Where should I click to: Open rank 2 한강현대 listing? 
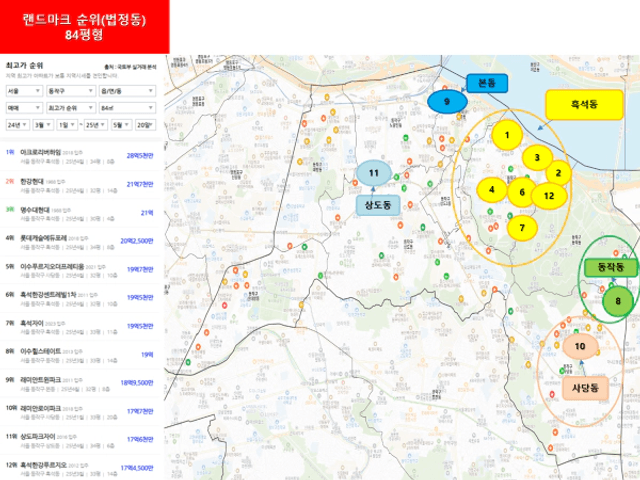click(x=80, y=185)
